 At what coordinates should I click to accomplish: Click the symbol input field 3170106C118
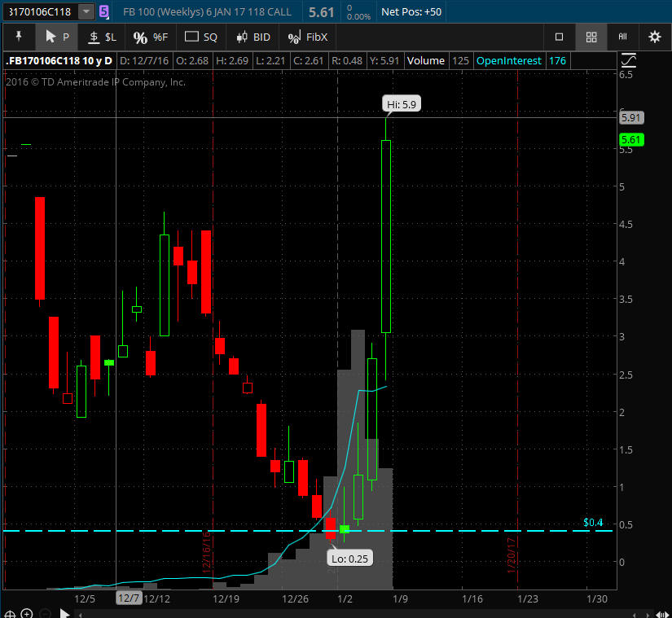pos(39,12)
